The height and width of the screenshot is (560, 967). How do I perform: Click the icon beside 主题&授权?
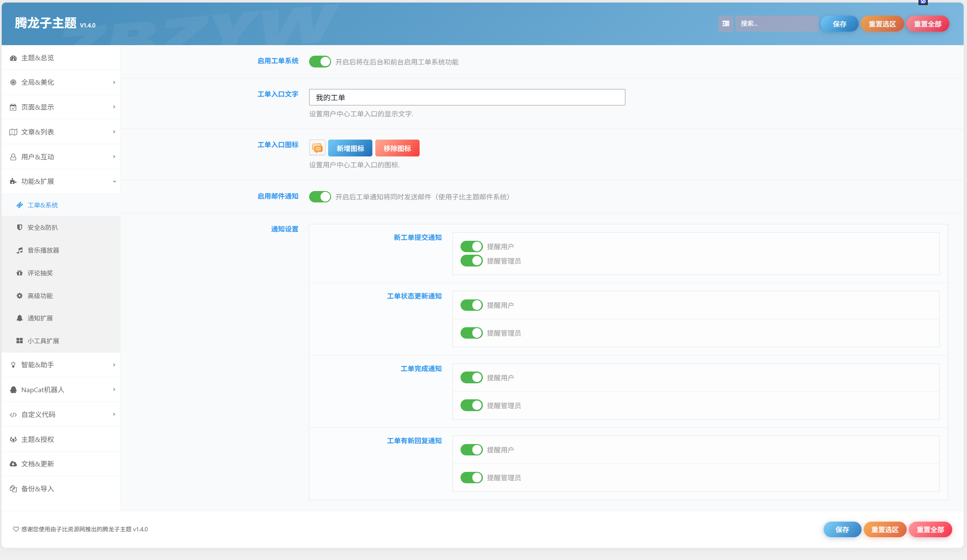(x=13, y=439)
